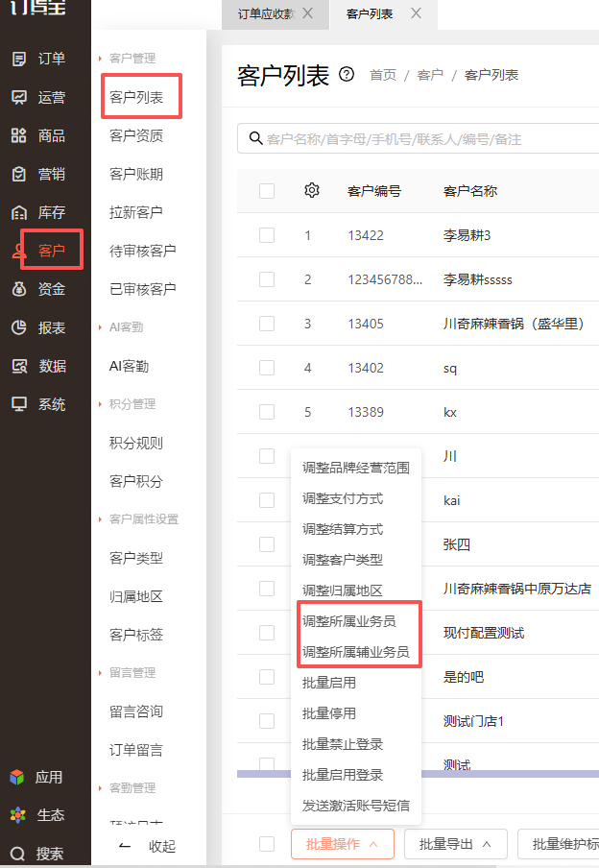
Task: Check the row for 李易耕3
Action: point(267,235)
